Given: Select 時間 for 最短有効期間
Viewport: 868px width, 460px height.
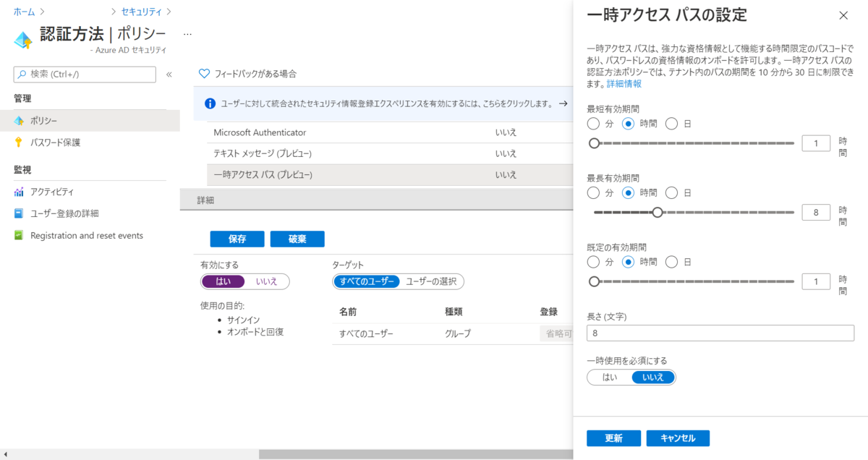Looking at the screenshot, I should pyautogui.click(x=629, y=124).
